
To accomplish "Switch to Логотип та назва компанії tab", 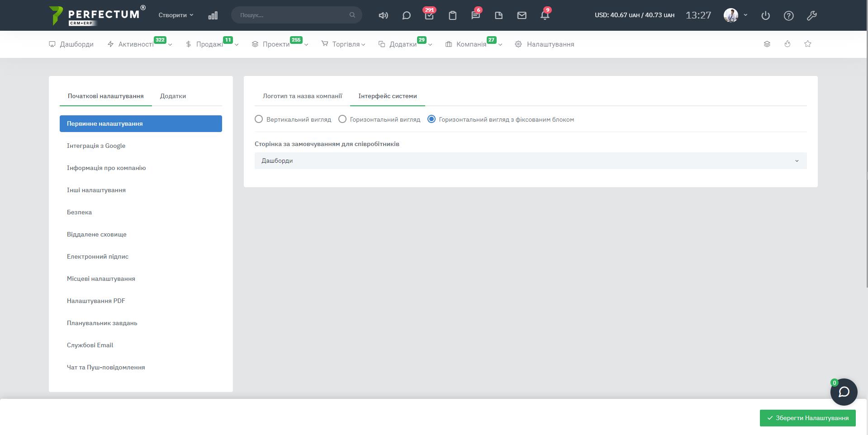I will coord(302,96).
